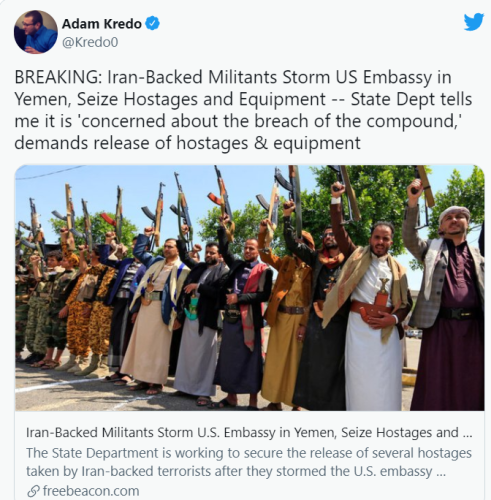
Task: Click the BREAKING tweet text
Action: [243, 110]
